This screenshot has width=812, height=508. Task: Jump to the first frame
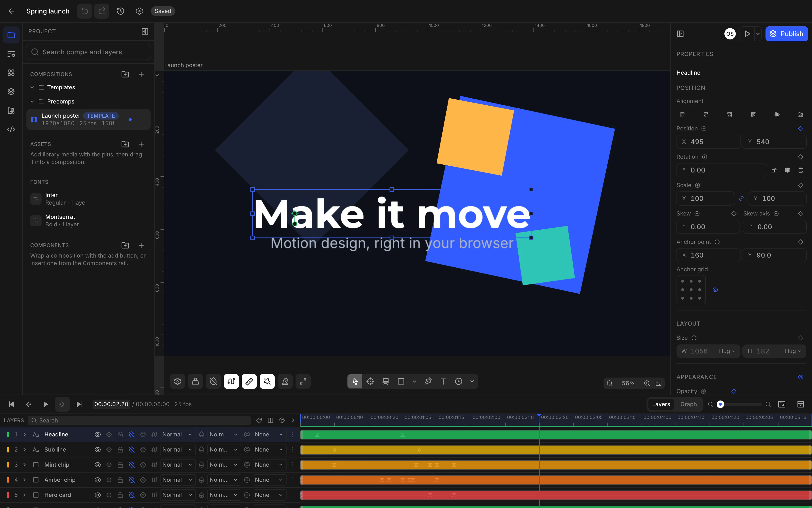pos(11,404)
